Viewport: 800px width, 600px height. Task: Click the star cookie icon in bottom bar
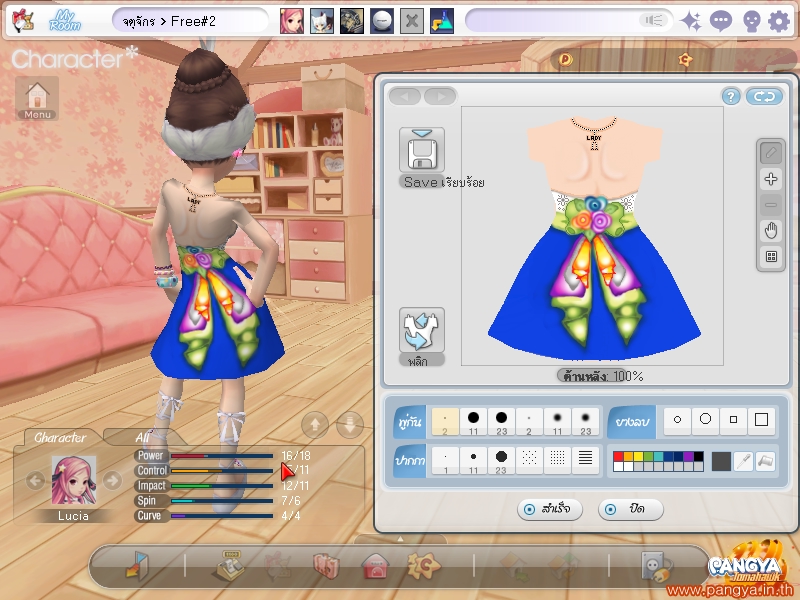click(423, 565)
